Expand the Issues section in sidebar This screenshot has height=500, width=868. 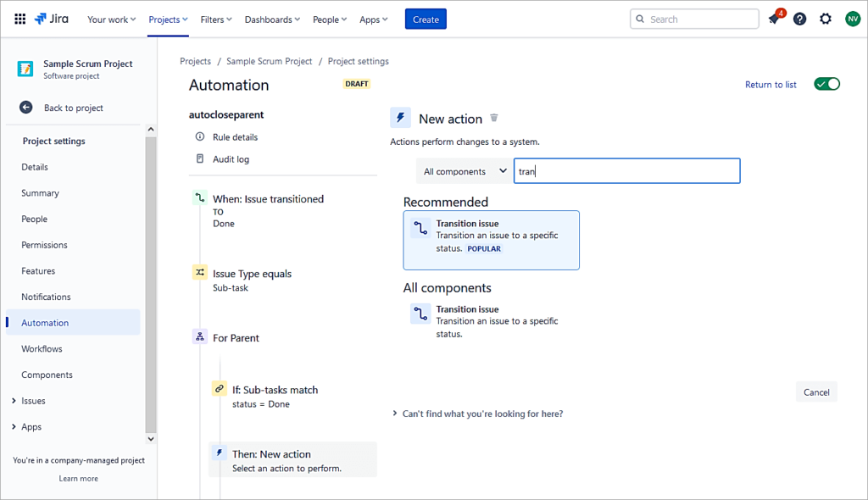click(x=13, y=401)
